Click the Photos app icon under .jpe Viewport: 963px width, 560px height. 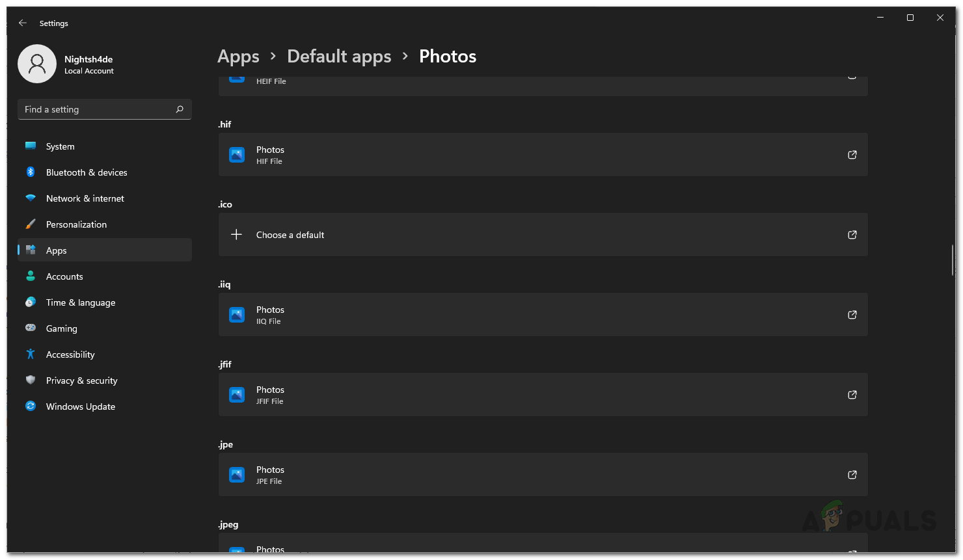pyautogui.click(x=237, y=475)
